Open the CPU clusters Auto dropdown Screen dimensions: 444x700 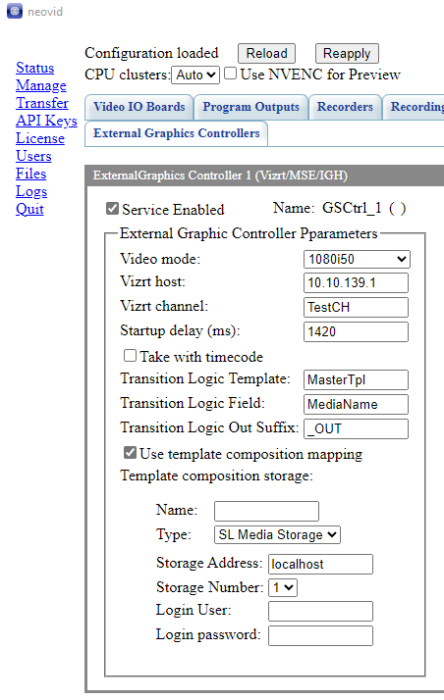click(x=195, y=75)
